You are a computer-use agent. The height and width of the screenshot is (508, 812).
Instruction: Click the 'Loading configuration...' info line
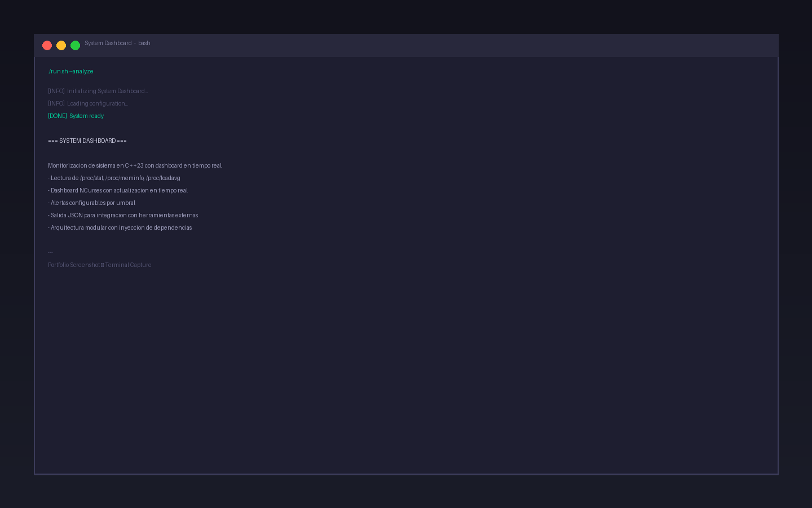click(88, 103)
